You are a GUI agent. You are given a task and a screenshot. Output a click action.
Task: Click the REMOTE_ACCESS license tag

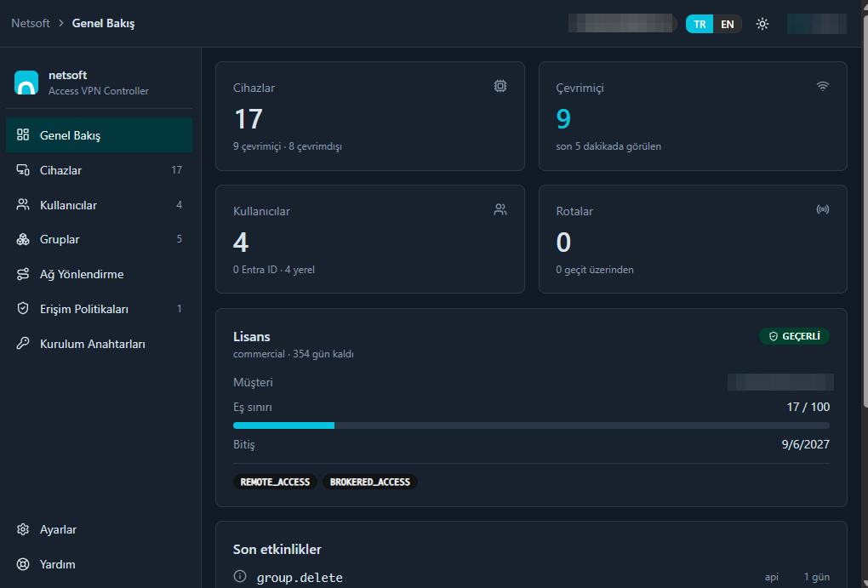pyautogui.click(x=275, y=482)
